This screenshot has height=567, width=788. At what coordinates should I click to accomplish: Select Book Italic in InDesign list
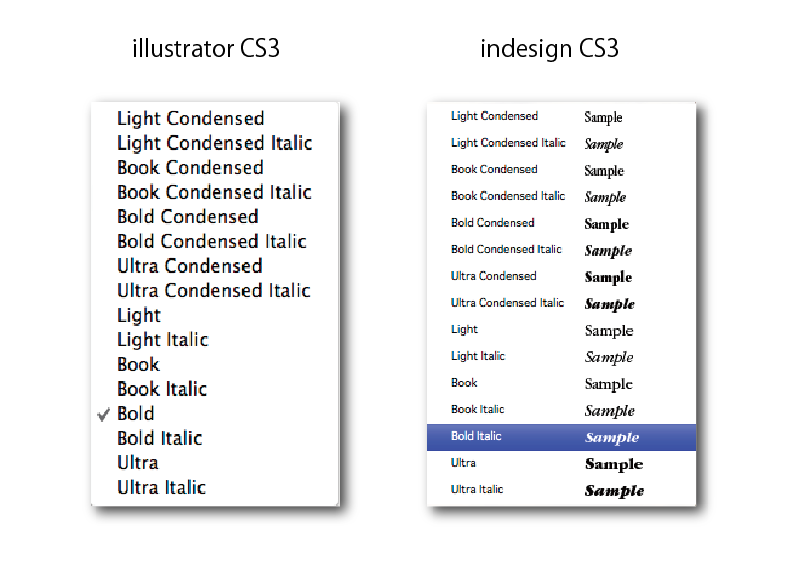[x=477, y=409]
